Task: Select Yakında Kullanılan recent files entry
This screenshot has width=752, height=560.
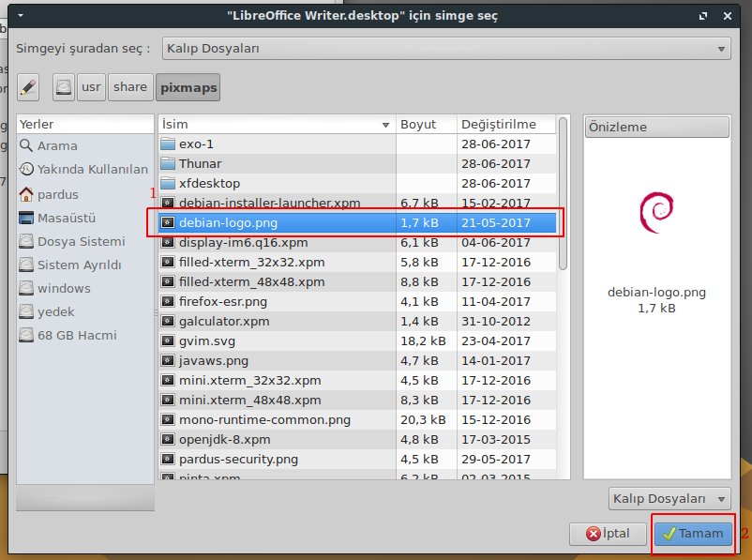Action: point(92,170)
